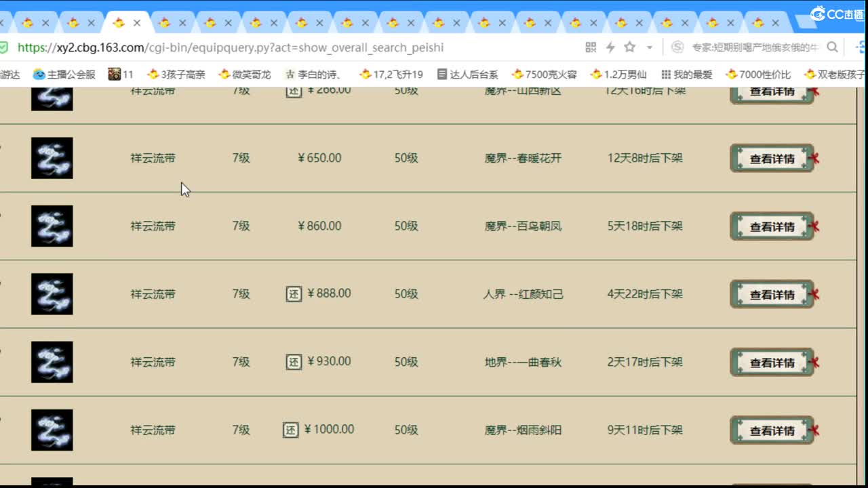This screenshot has width=868, height=488.
Task: Click the 还 icon beside ¥930.00
Action: coord(294,362)
